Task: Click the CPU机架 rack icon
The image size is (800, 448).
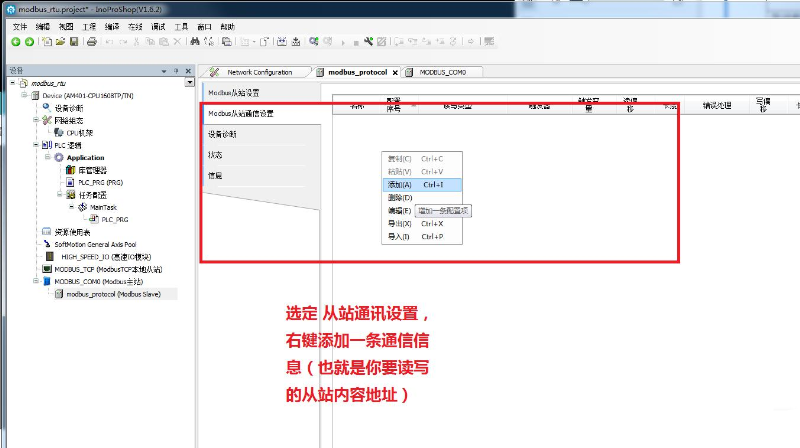Action: click(x=59, y=133)
